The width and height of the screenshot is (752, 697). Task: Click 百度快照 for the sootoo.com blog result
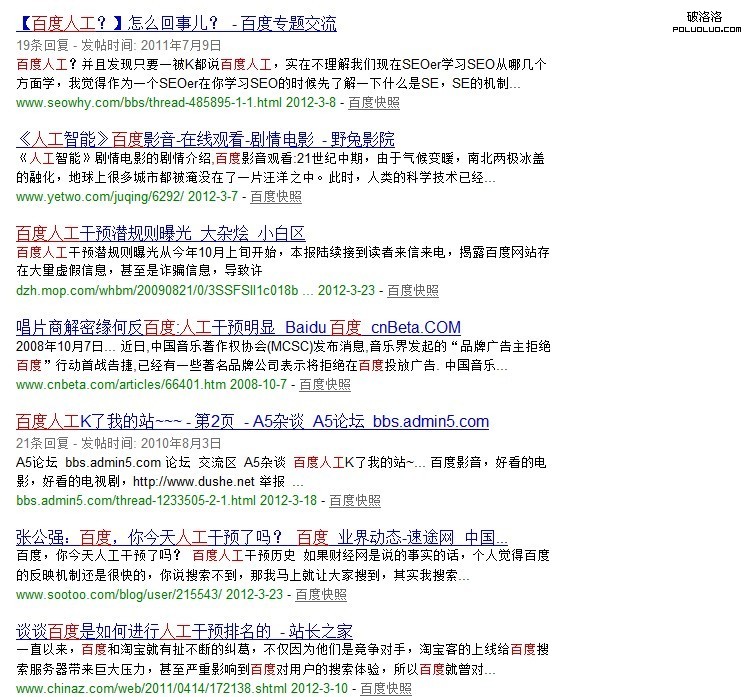[x=321, y=594]
